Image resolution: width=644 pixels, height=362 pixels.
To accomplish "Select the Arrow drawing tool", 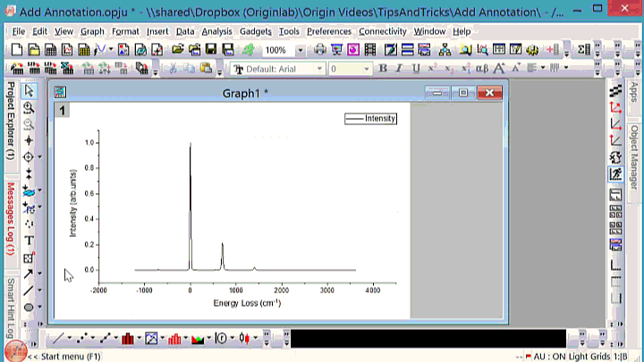I will [29, 274].
